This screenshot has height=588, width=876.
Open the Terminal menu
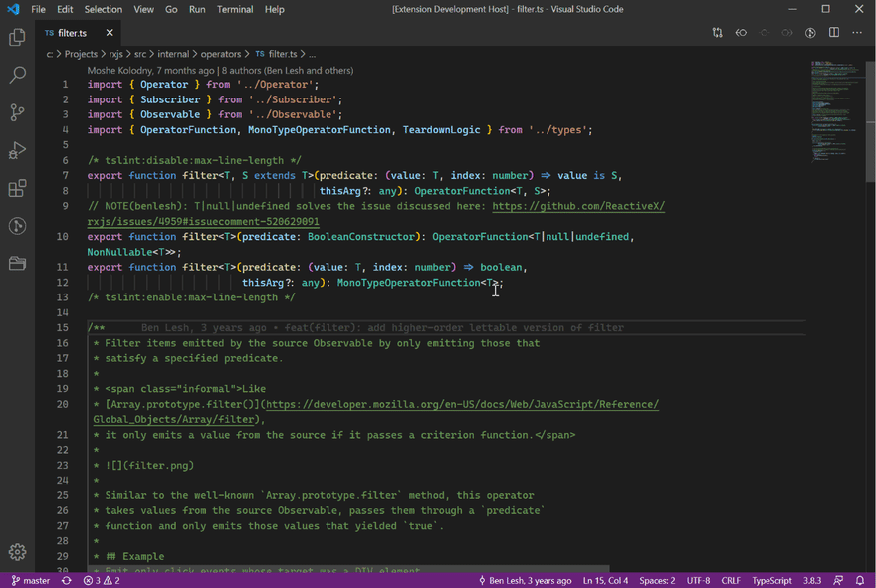click(235, 9)
